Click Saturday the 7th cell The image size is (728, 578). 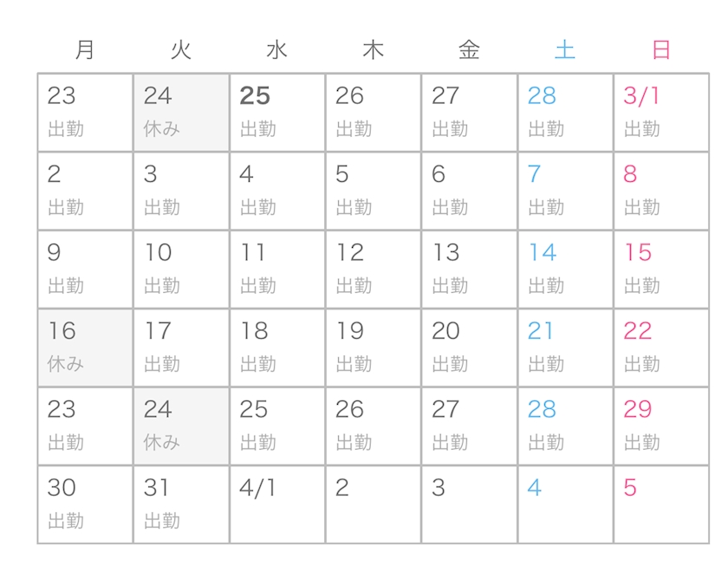click(x=565, y=191)
